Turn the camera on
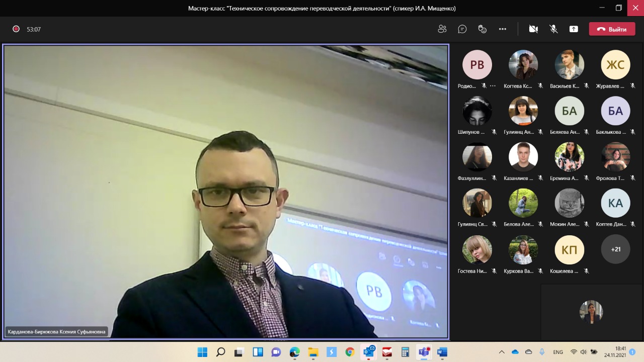644x362 pixels. (x=533, y=29)
